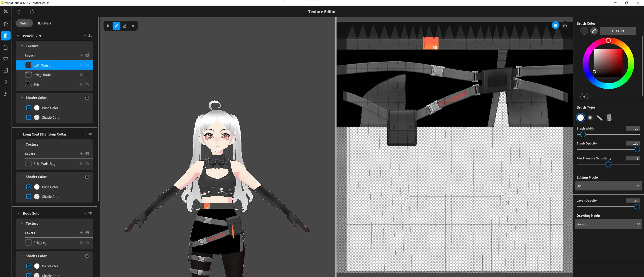Viewport: 644px width, 277px height.
Task: Select the fill bucket tool
Action: click(133, 26)
